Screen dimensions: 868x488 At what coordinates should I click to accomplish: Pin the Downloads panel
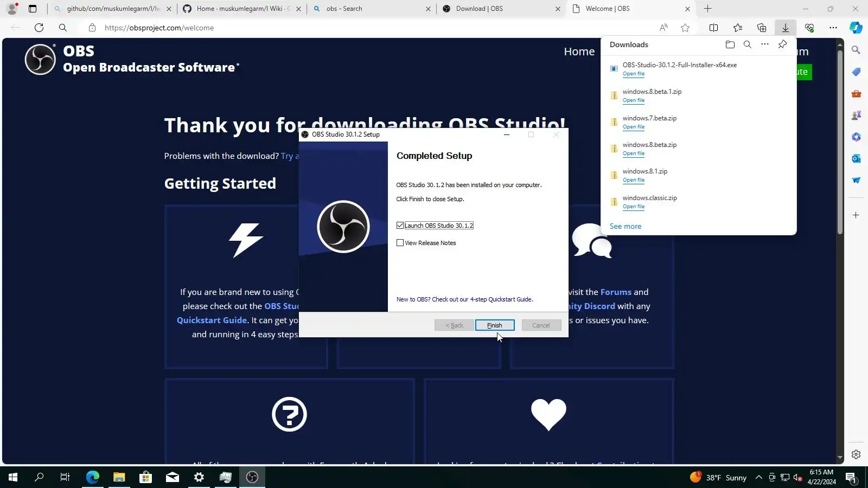point(782,44)
